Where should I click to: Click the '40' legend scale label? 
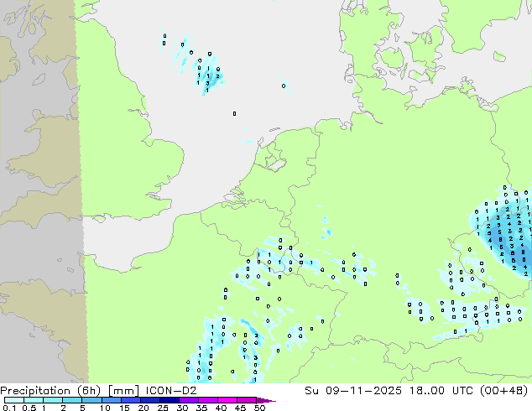tap(221, 408)
